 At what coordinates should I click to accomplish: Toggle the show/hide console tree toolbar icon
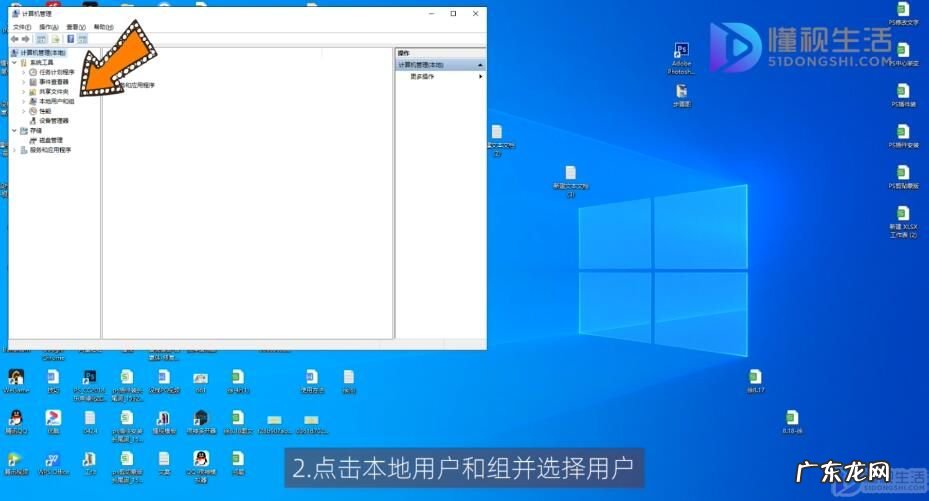[x=41, y=39]
